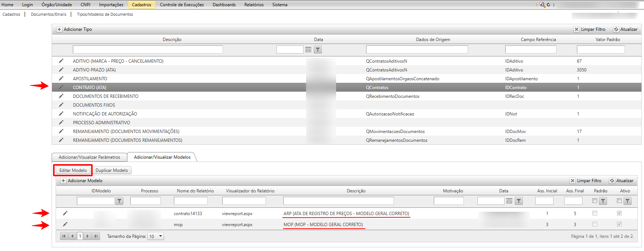Click the refresh icon in top bar
This screenshot has height=251, width=644.
point(548,5)
